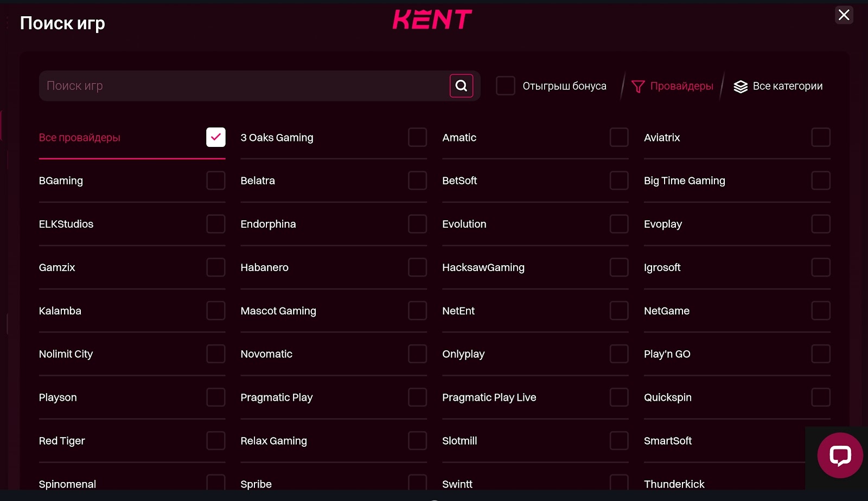
Task: Tick the ELKStudios checkbox
Action: [216, 224]
